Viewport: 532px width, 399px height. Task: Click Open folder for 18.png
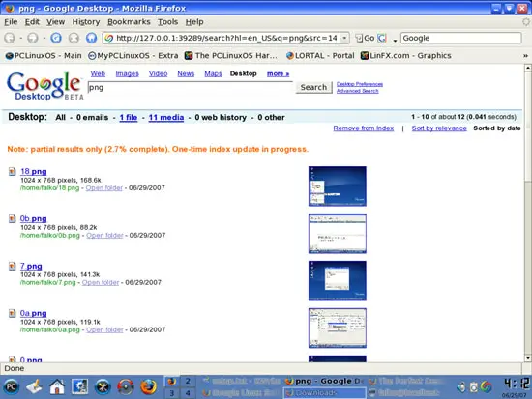[103, 187]
